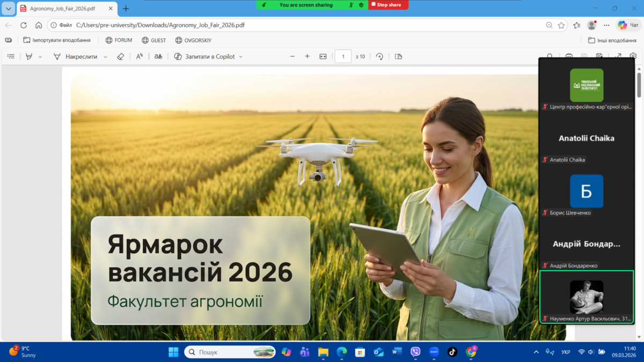The image size is (644, 362).
Task: Open the PDF table of contents sidebar
Action: [x=11, y=56]
